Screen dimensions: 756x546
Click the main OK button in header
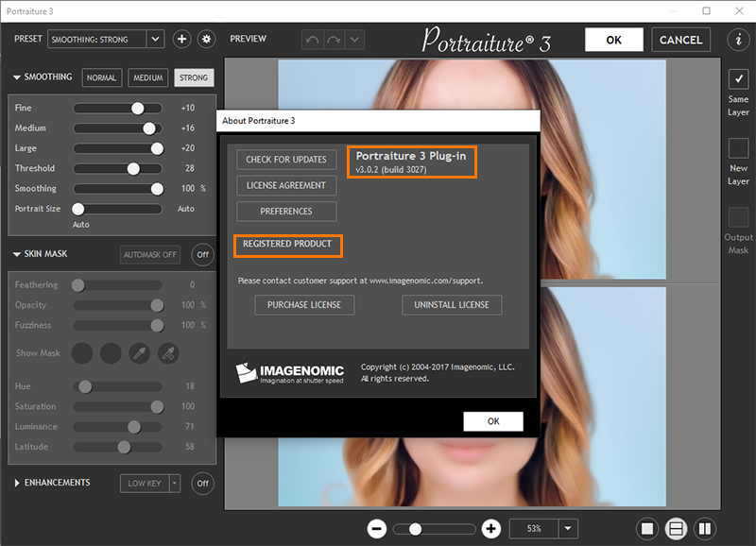click(x=613, y=40)
